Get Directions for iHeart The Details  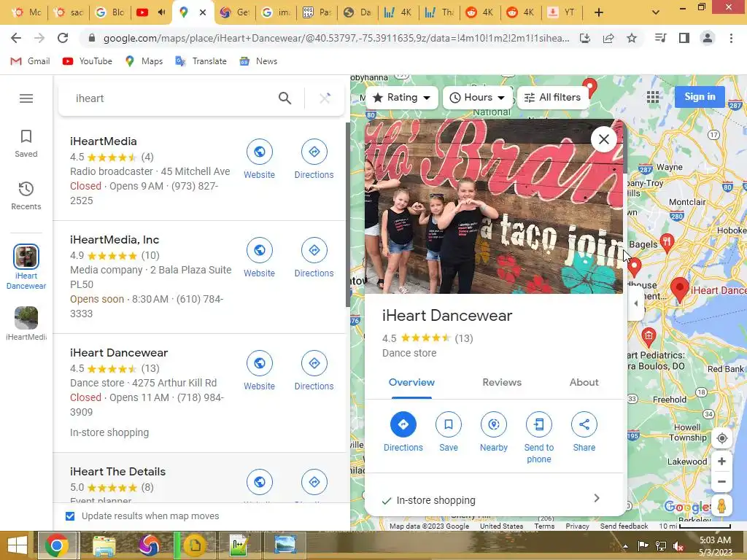[314, 482]
